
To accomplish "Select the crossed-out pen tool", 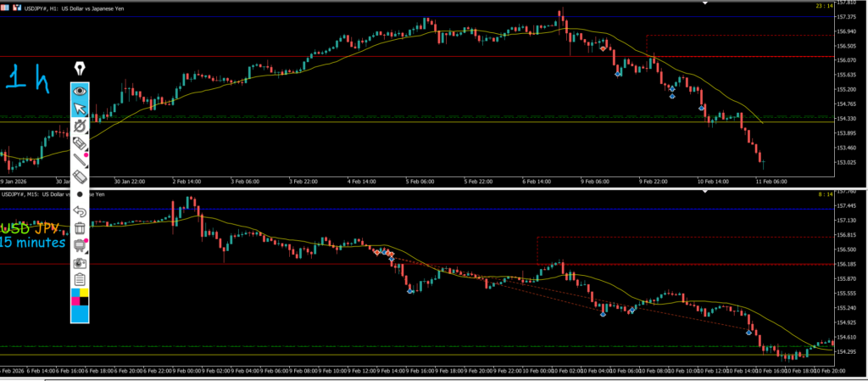I will click(81, 126).
